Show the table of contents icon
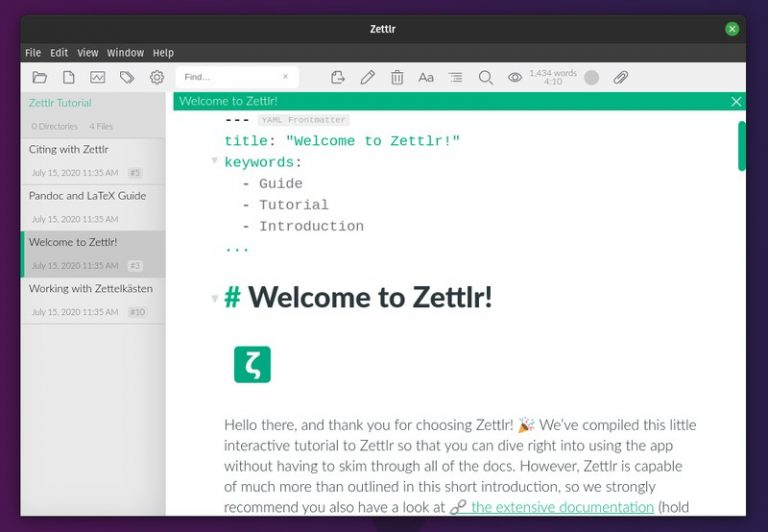The image size is (768, 532). click(x=456, y=77)
